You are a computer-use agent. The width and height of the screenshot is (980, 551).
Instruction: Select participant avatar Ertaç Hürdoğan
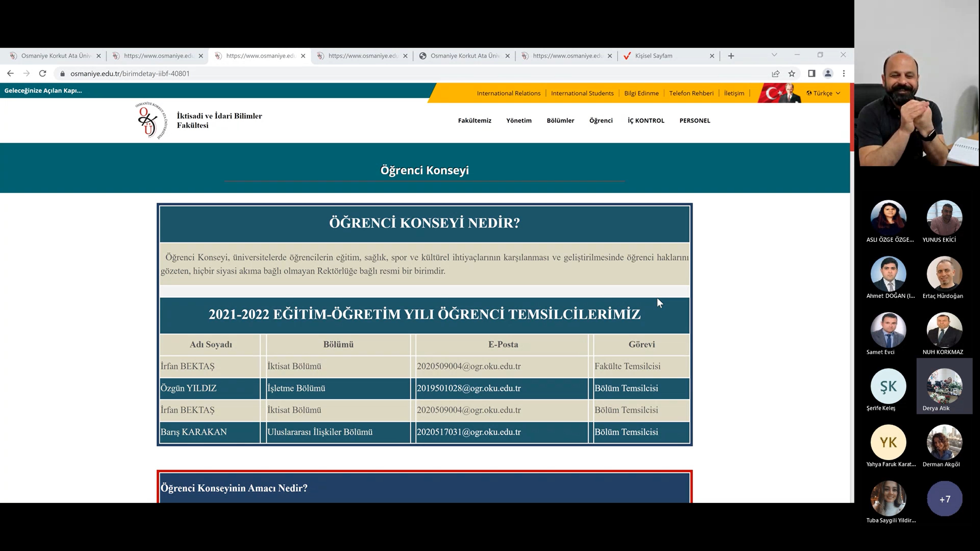tap(944, 274)
